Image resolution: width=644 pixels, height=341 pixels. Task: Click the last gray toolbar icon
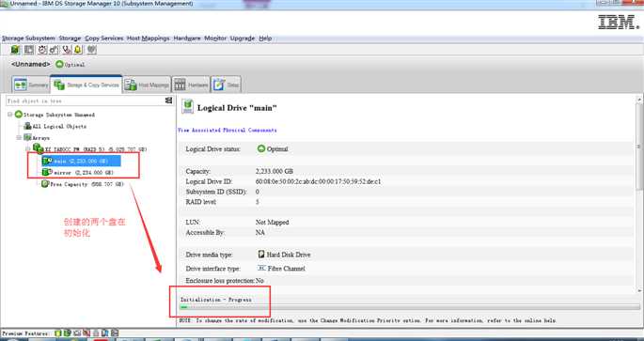point(91,50)
